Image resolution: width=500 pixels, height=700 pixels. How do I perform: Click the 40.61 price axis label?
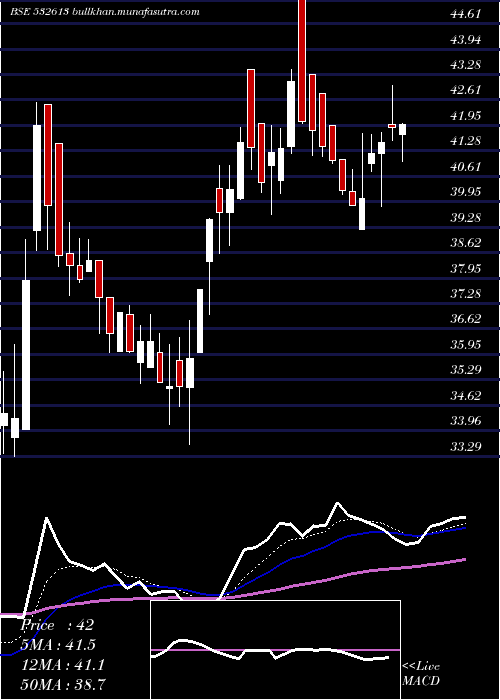(466, 167)
